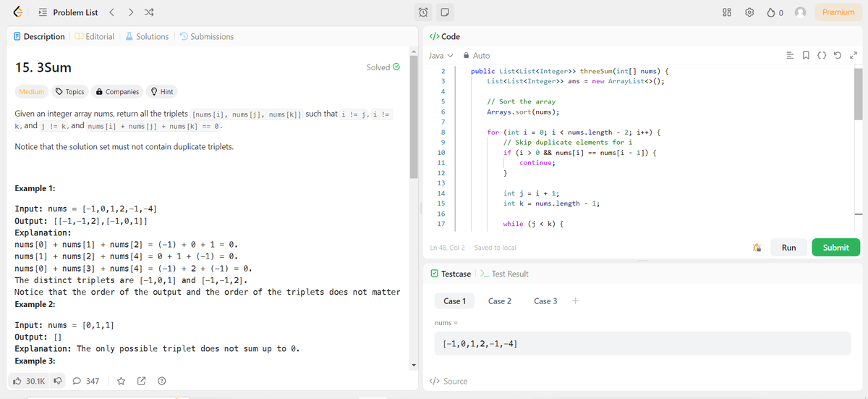Like the problem with thumbs up

pyautogui.click(x=30, y=381)
